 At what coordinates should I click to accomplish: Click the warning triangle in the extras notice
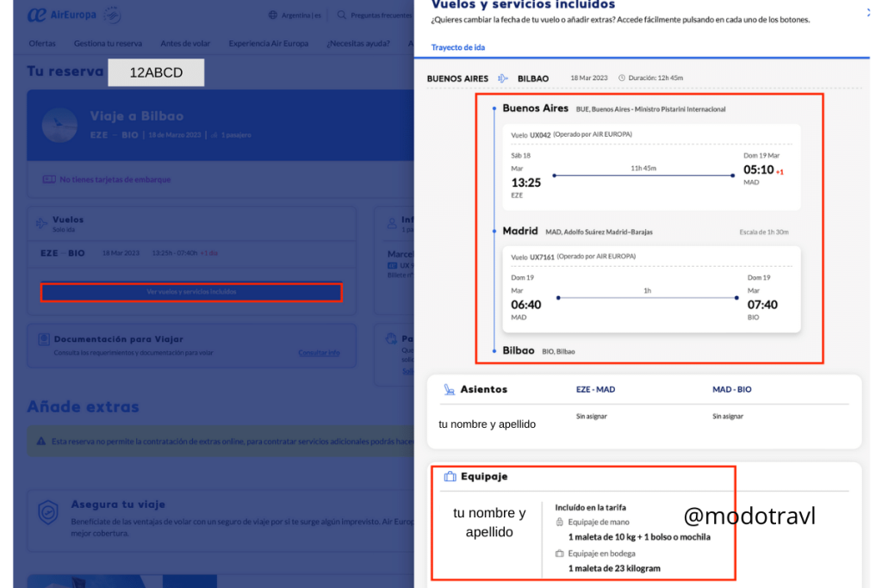coord(40,442)
